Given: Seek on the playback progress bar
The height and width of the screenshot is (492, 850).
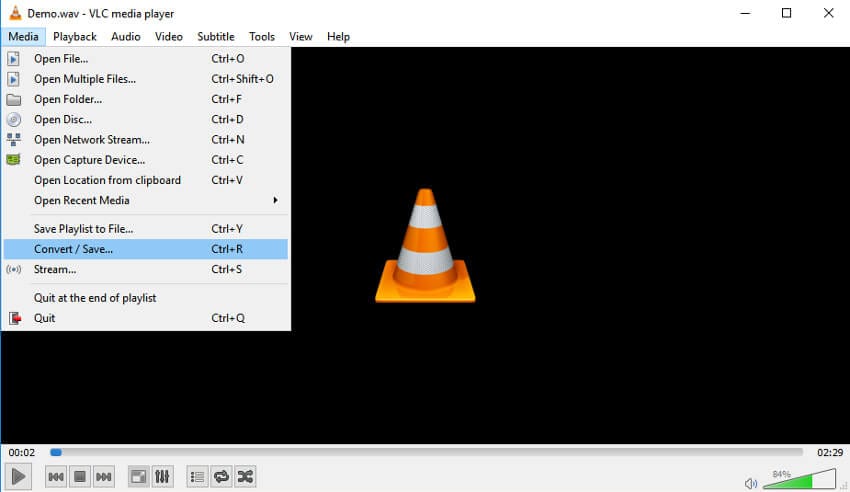Looking at the screenshot, I should pos(426,452).
